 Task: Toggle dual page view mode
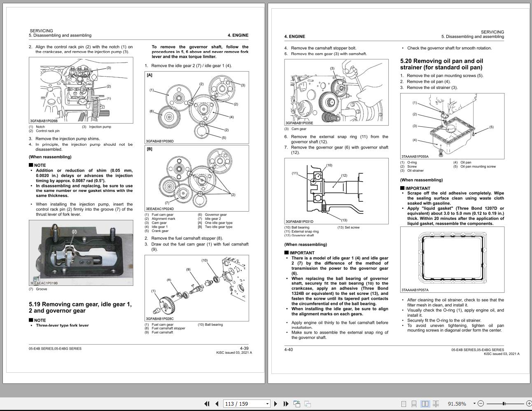click(x=425, y=403)
